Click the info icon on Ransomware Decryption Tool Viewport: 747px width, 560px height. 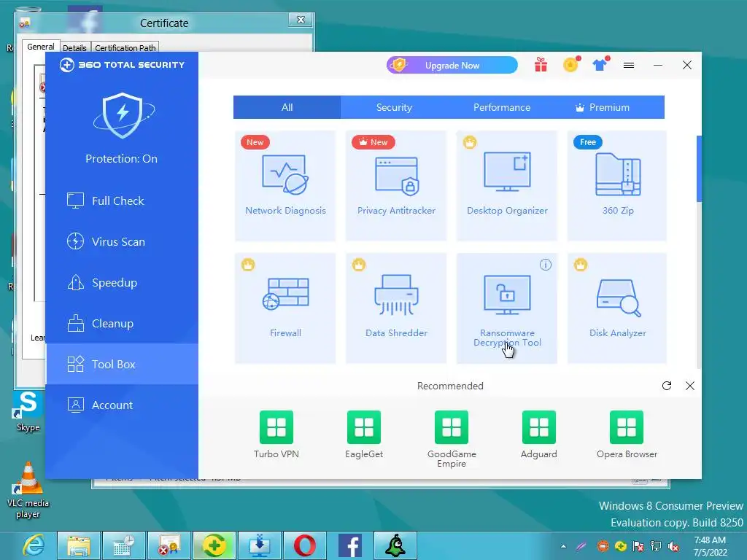coord(546,265)
